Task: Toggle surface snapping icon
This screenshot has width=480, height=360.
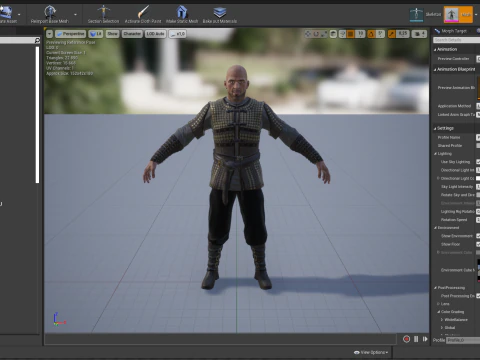Action: (342, 34)
